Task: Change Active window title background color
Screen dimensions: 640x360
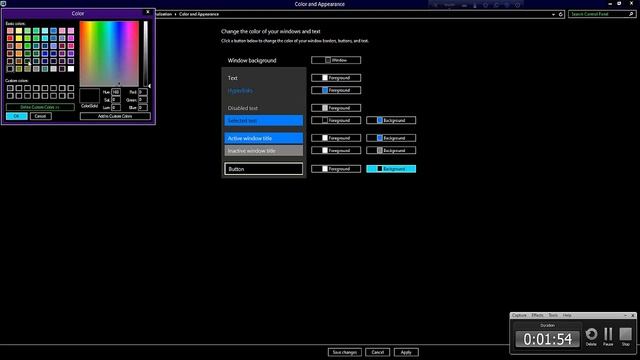Action: click(x=391, y=138)
